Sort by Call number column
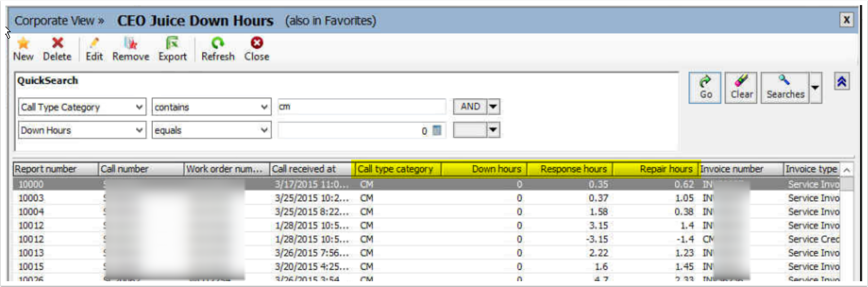The width and height of the screenshot is (868, 287). pos(141,169)
